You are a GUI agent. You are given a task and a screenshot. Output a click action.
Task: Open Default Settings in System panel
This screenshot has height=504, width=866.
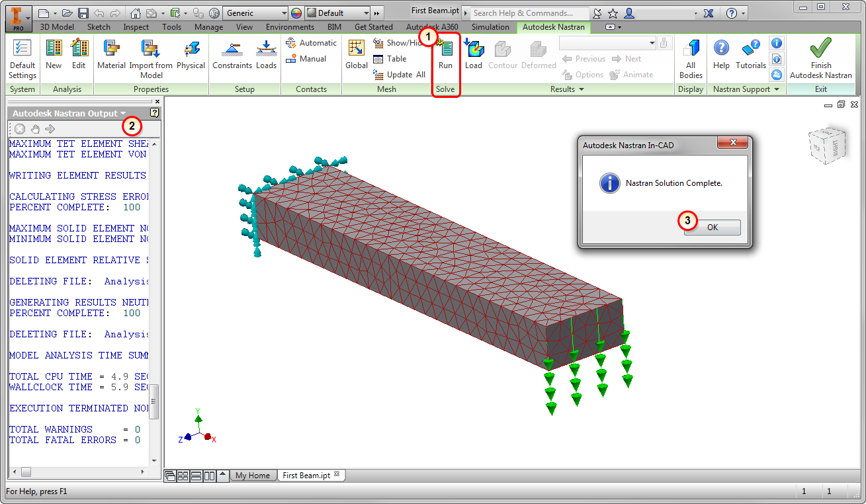point(22,58)
